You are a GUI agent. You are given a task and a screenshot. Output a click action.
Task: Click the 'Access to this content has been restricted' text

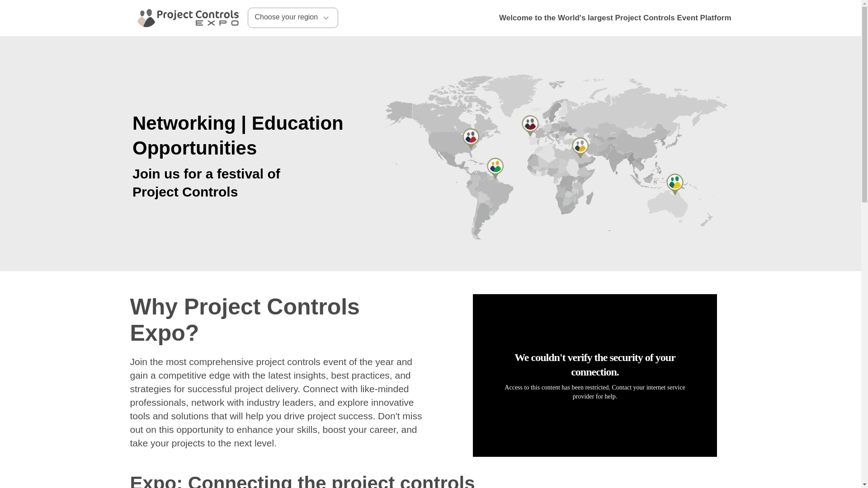coord(595,392)
